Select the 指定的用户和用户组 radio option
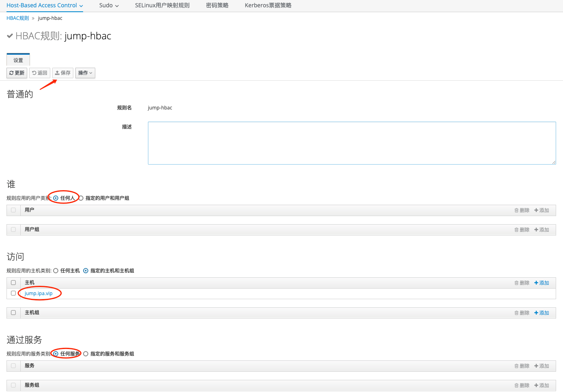This screenshot has width=563, height=392. coord(81,198)
